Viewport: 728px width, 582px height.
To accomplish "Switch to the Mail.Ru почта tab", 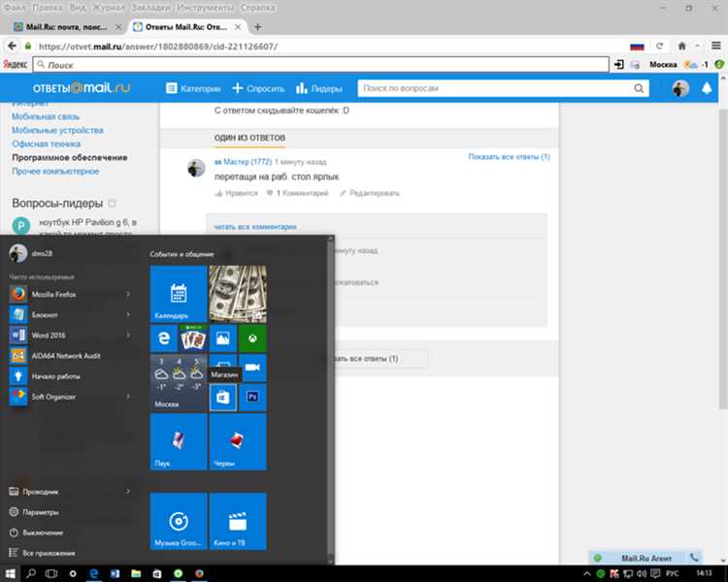I will tap(67, 27).
